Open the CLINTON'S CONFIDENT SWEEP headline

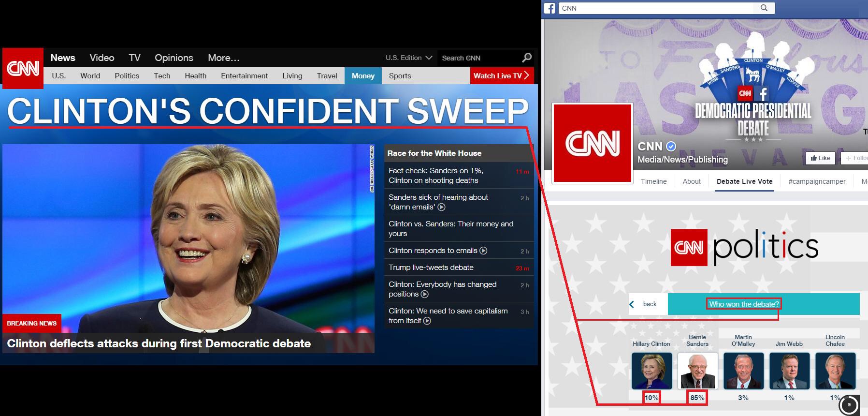tap(268, 112)
